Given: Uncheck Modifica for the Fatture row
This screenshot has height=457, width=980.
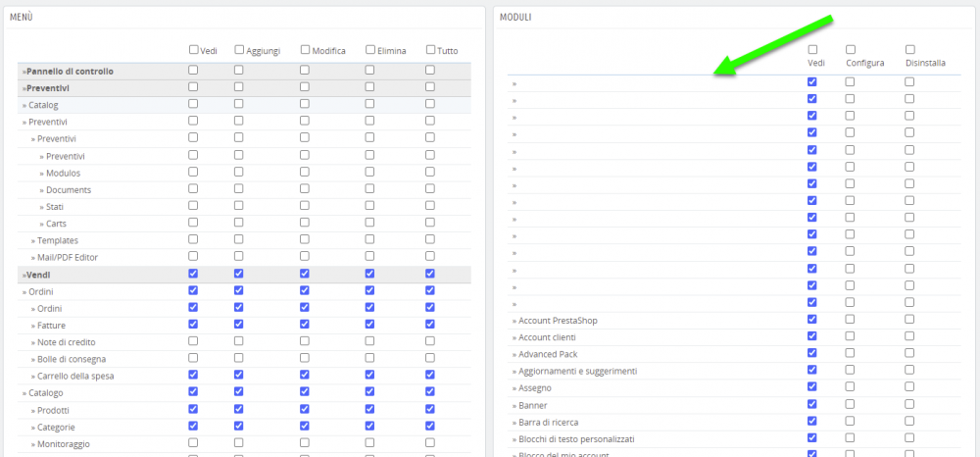Looking at the screenshot, I should coord(305,324).
